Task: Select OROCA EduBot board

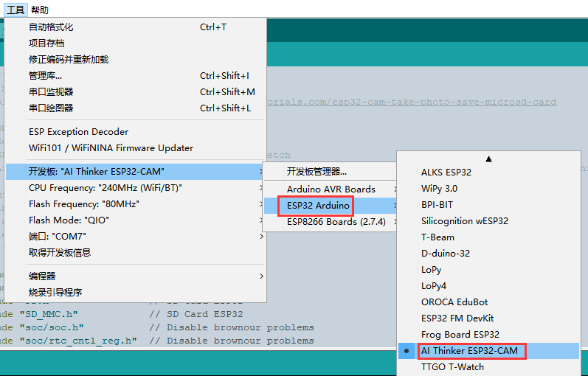Action: (x=488, y=302)
